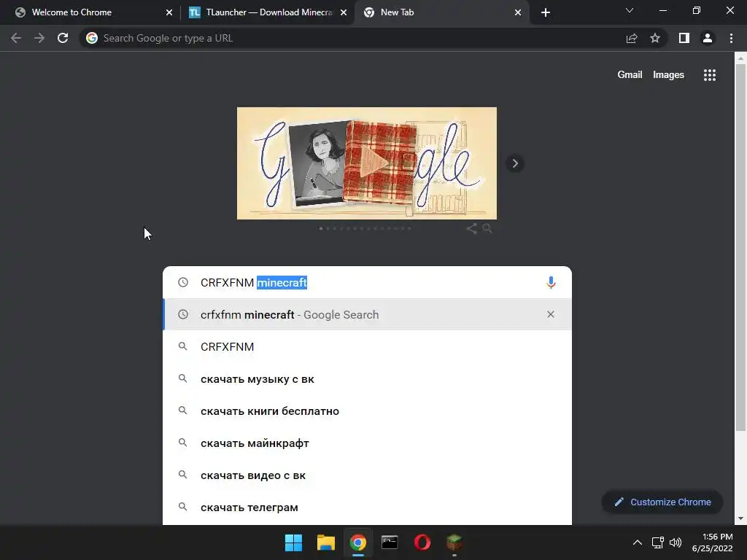Image resolution: width=747 pixels, height=560 pixels.
Task: Click the browser back arrow
Action: [x=16, y=38]
